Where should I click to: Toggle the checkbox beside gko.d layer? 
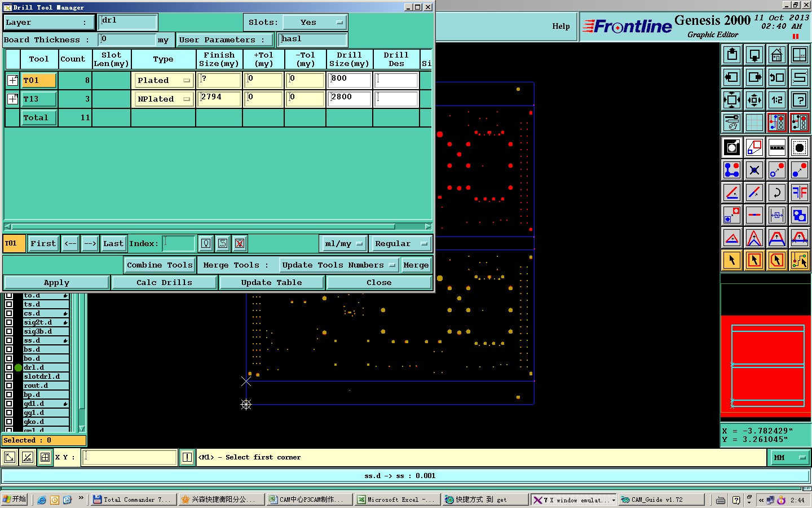pyautogui.click(x=9, y=422)
